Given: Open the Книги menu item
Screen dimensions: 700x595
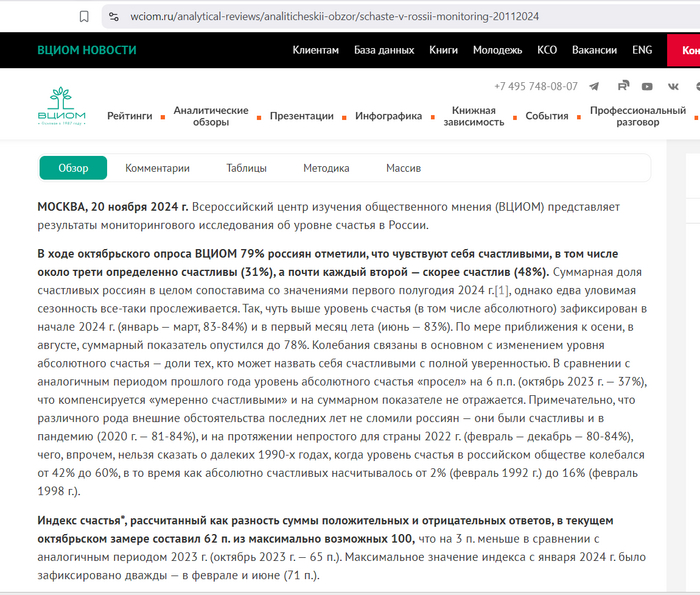Looking at the screenshot, I should click(x=444, y=50).
